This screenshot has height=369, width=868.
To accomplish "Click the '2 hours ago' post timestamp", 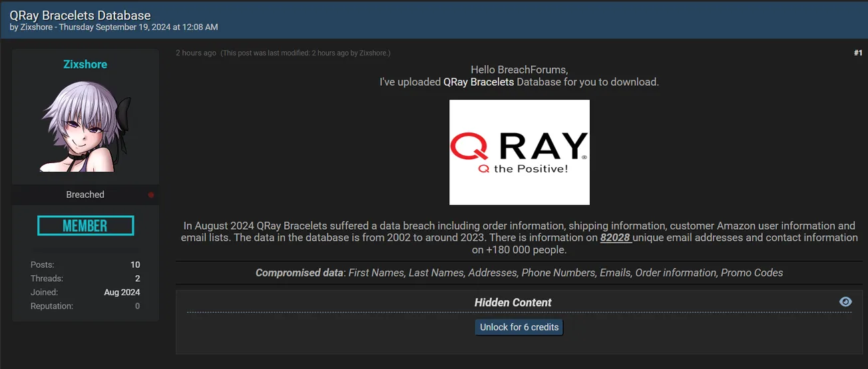I will click(196, 53).
